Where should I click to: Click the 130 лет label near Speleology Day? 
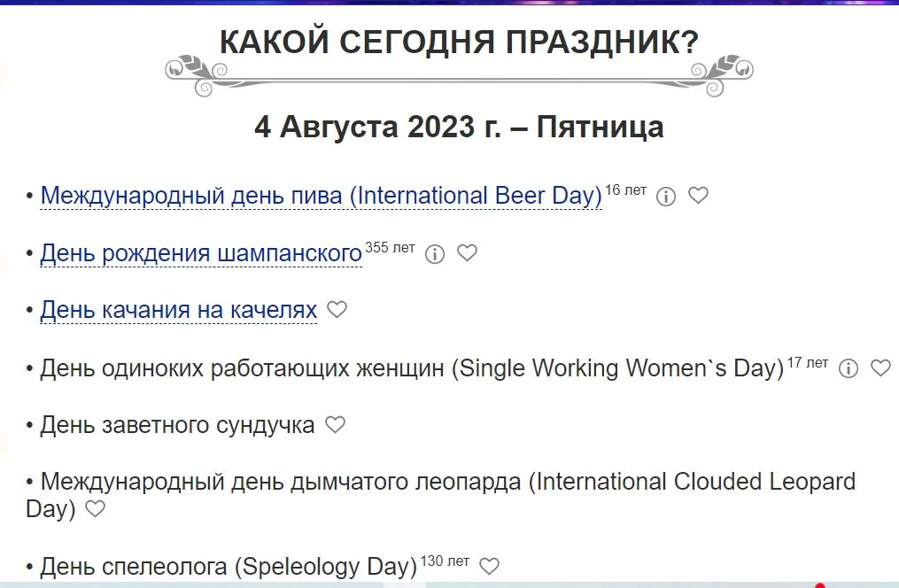[x=443, y=557]
